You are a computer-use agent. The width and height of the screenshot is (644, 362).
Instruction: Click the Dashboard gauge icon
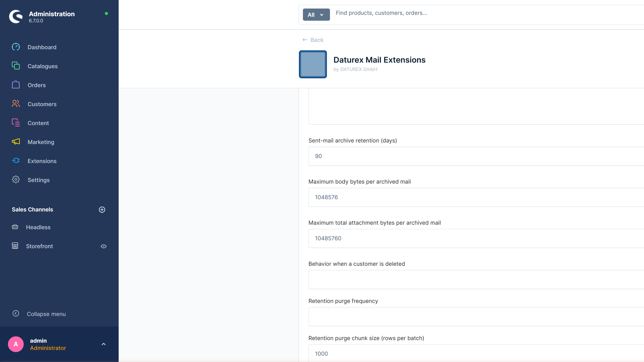pyautogui.click(x=16, y=47)
